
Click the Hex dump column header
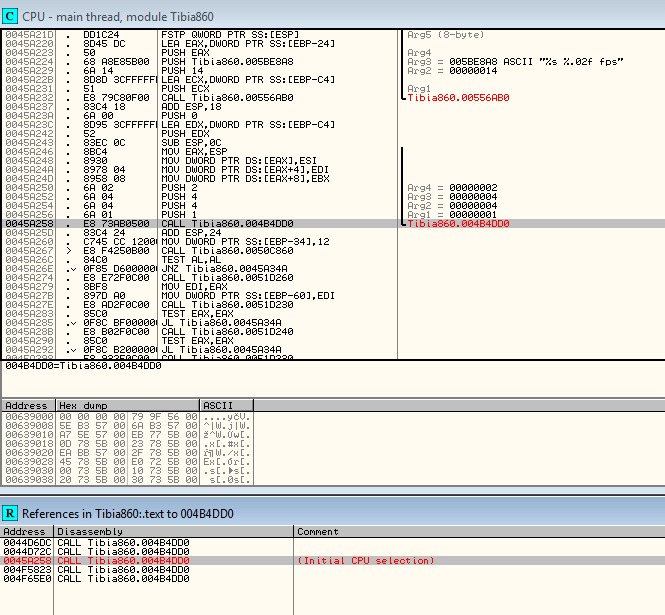coord(128,405)
